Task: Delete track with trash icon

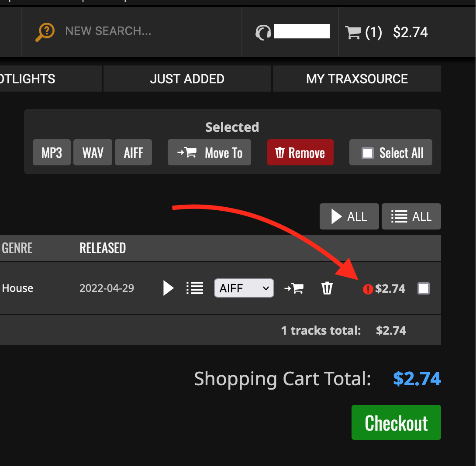Action: pyautogui.click(x=327, y=288)
